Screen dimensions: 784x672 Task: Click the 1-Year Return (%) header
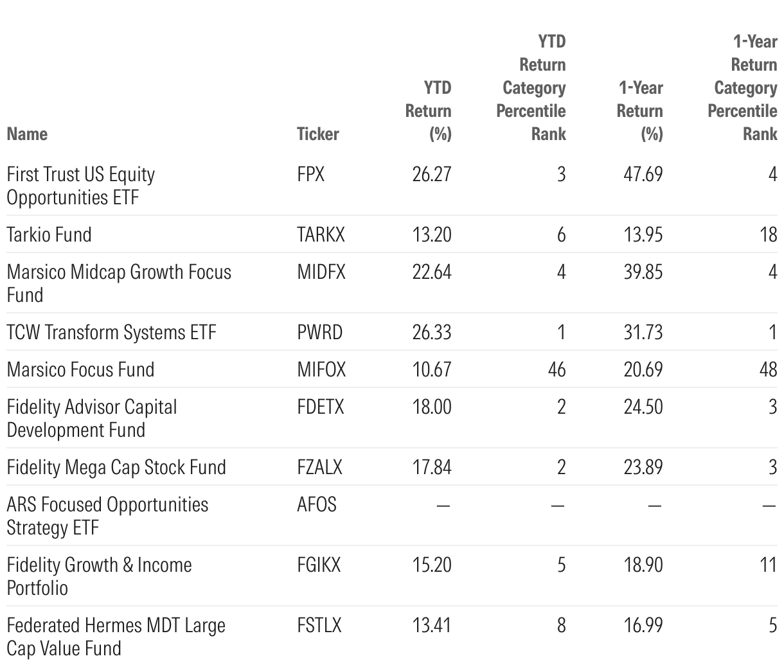click(x=640, y=111)
